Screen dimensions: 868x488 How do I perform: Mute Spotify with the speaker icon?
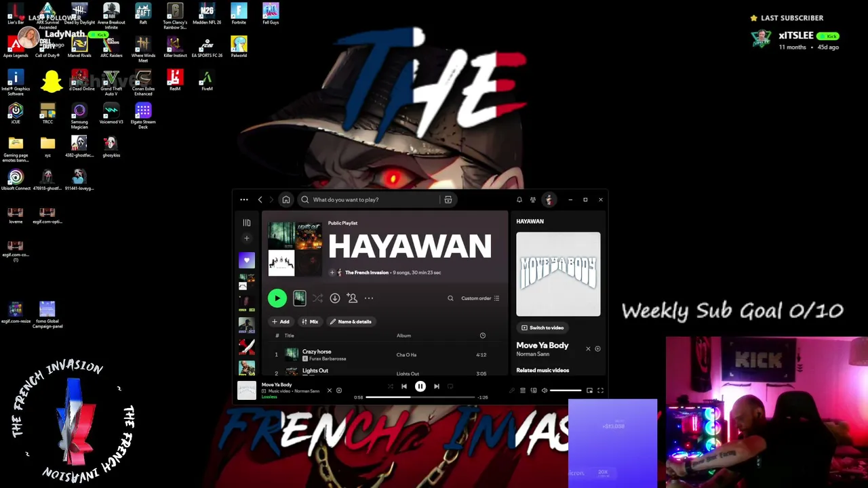coord(545,390)
